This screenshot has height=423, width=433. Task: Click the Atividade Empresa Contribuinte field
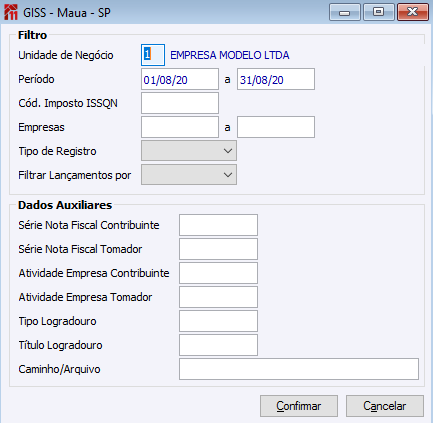tap(218, 273)
